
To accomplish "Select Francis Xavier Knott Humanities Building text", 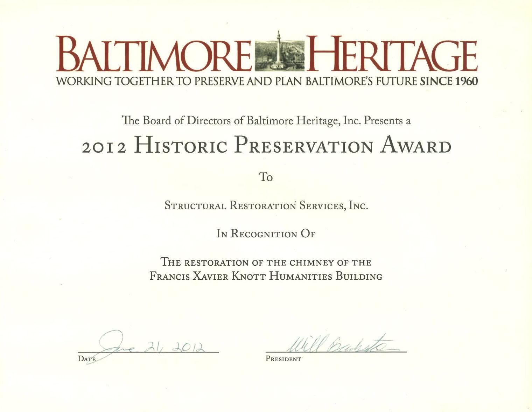I will tap(266, 276).
